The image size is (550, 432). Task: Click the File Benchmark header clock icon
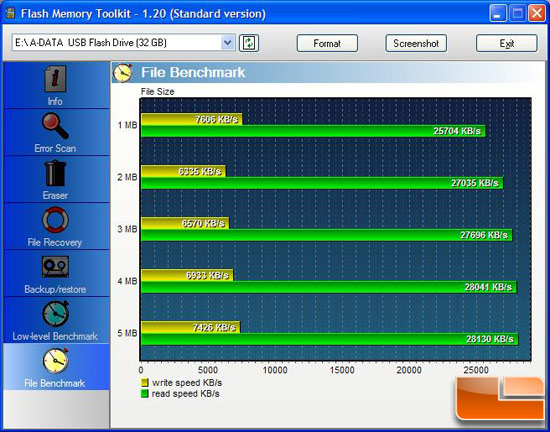(x=123, y=73)
